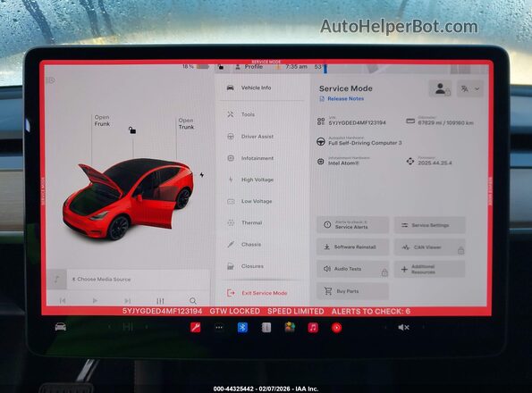The image size is (532, 393).
Task: Click the Buy Parts button
Action: point(352,291)
